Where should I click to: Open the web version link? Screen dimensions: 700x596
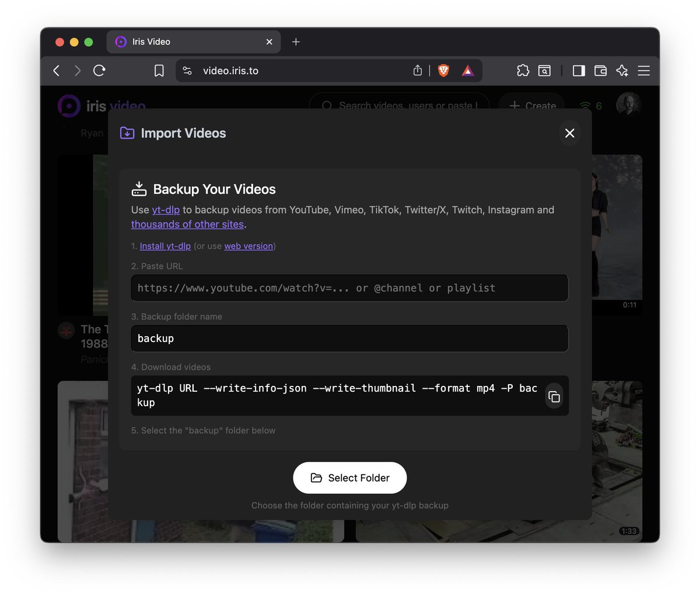[x=249, y=246]
